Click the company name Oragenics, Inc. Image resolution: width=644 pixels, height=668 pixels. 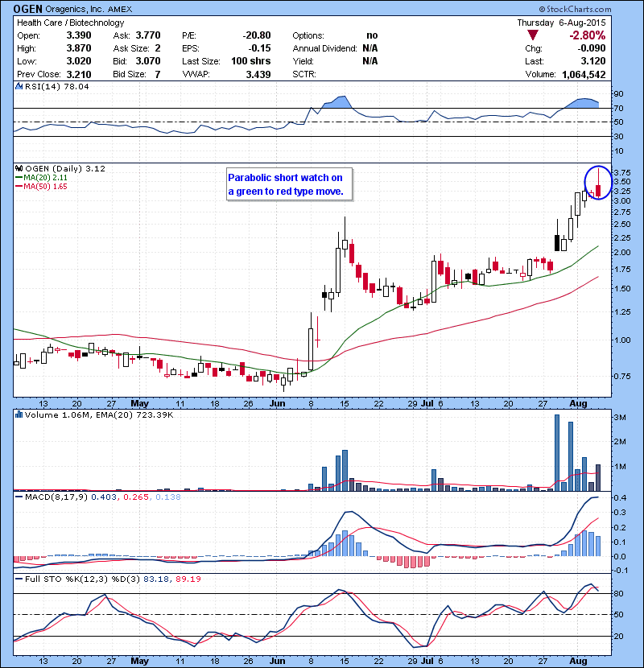pyautogui.click(x=75, y=10)
